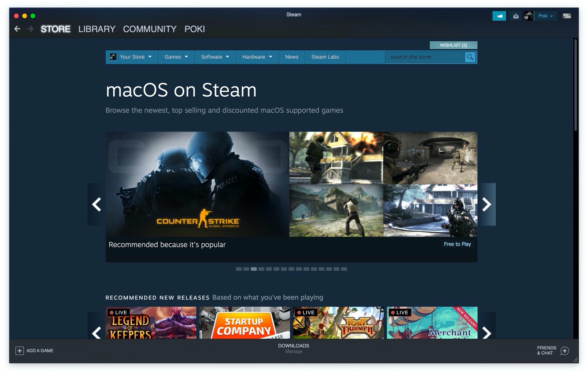Open the News store menu item
Viewport: 588px width, 374px height.
click(x=292, y=57)
